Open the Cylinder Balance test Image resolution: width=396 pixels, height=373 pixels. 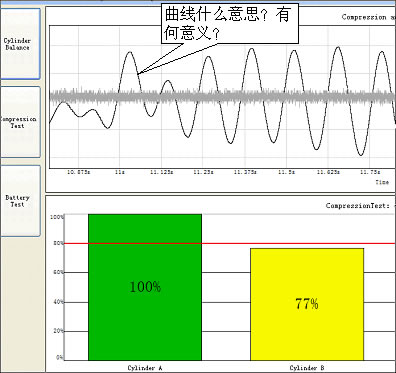(x=20, y=44)
